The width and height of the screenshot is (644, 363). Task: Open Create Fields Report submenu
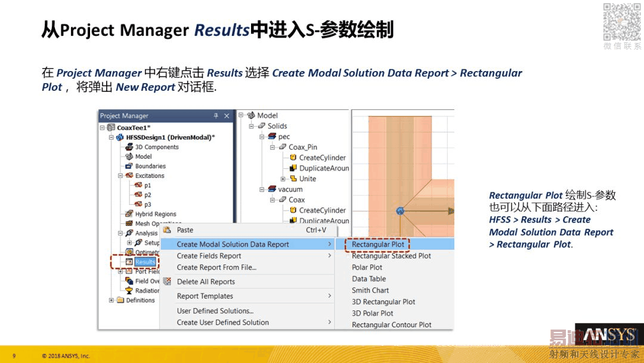pyautogui.click(x=247, y=256)
